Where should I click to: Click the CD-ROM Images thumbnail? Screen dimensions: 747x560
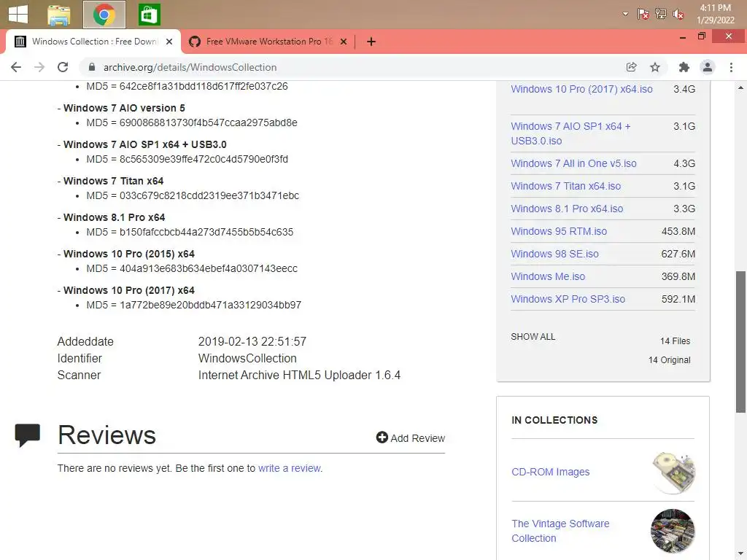click(673, 472)
